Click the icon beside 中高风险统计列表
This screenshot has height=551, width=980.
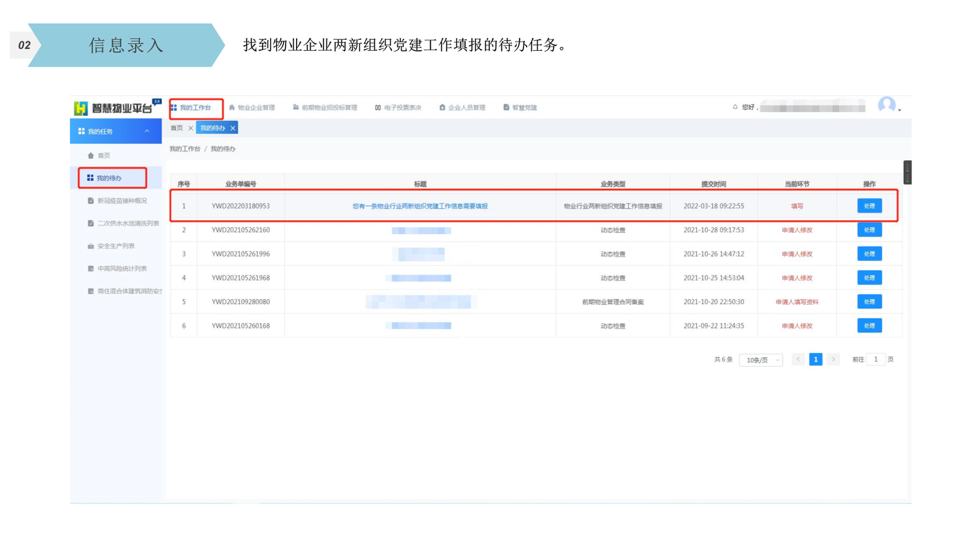(x=91, y=268)
